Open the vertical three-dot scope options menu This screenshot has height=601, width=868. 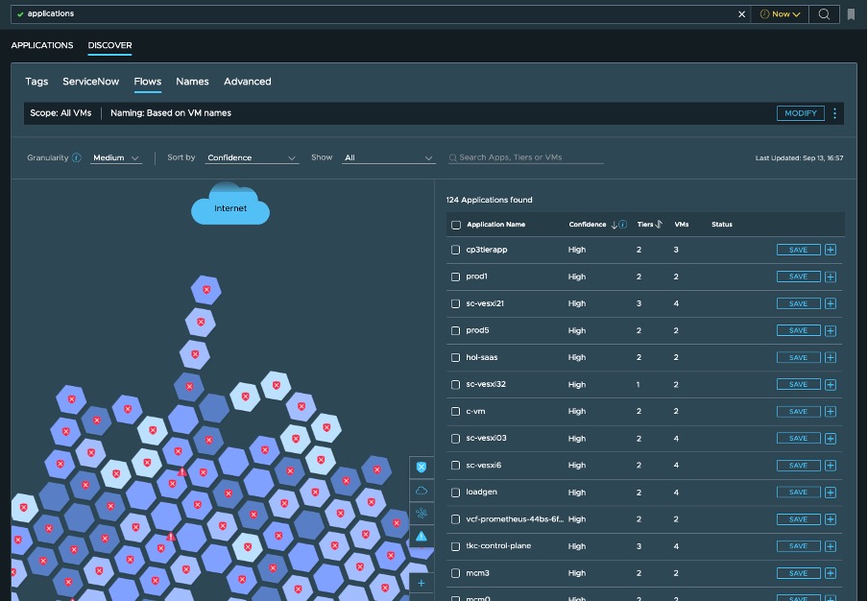coord(834,113)
